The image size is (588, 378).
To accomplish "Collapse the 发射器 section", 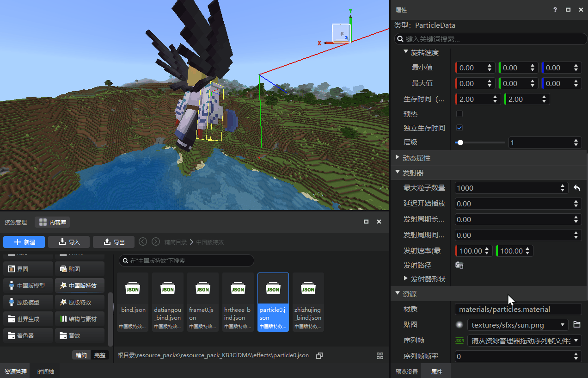I will tap(398, 173).
